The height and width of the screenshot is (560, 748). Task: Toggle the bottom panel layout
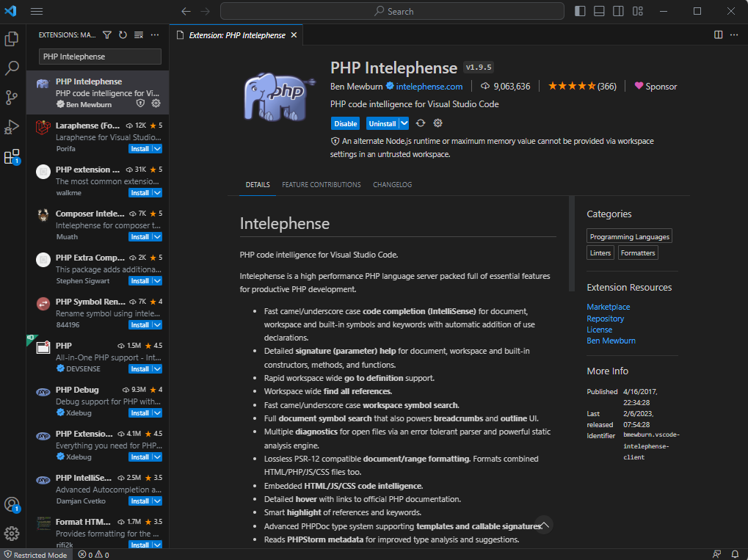(600, 11)
